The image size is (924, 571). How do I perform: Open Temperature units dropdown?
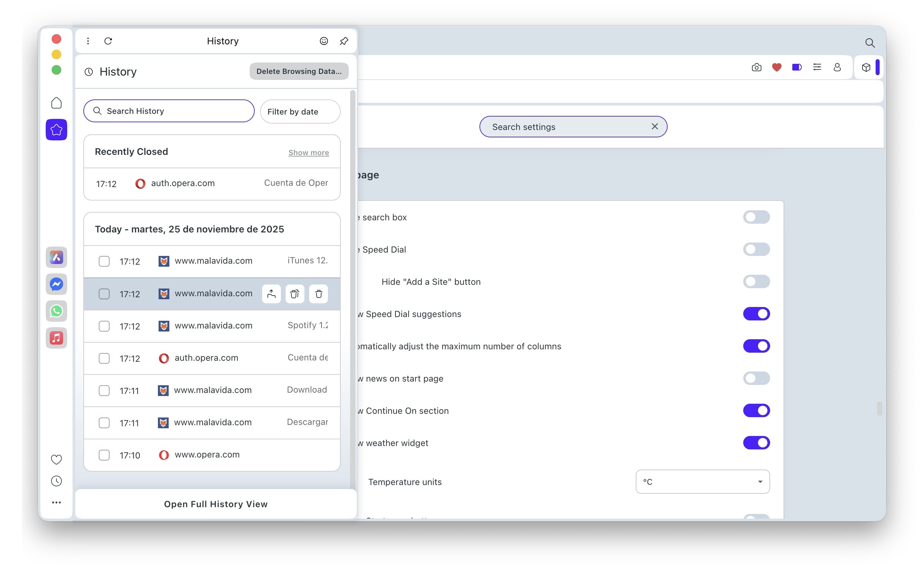(x=702, y=482)
